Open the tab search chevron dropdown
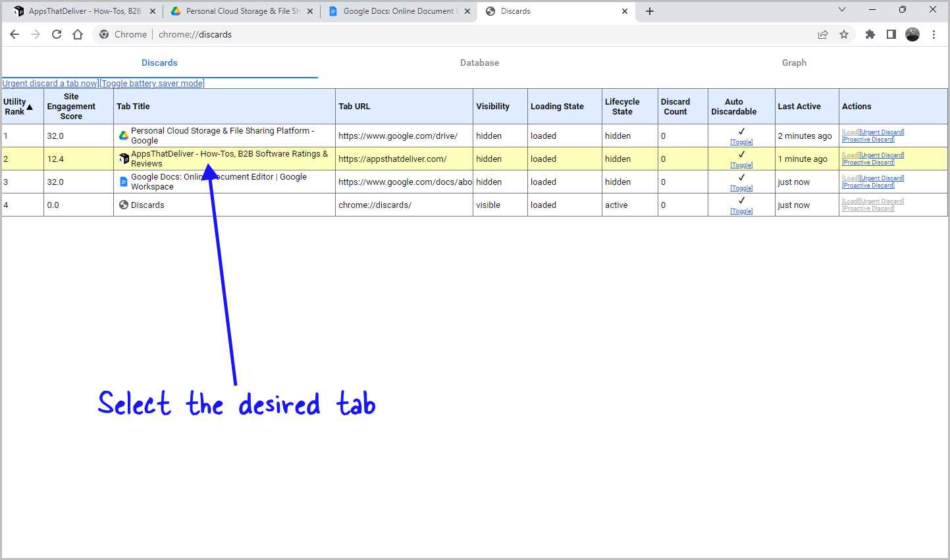This screenshot has height=560, width=950. click(842, 11)
